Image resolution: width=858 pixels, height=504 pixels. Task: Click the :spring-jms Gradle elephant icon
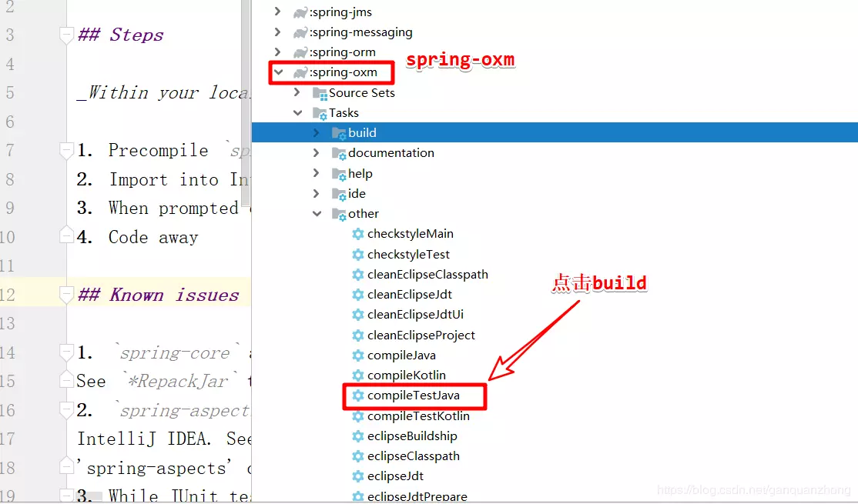point(300,12)
